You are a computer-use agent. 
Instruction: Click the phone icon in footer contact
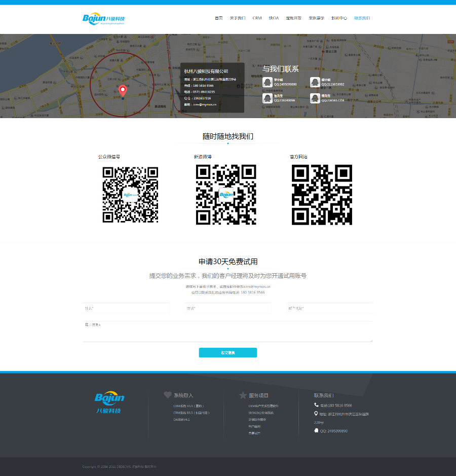[316, 405]
